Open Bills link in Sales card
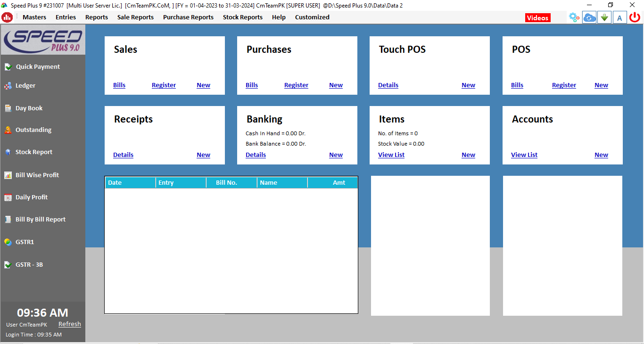This screenshot has width=644, height=344. 119,85
